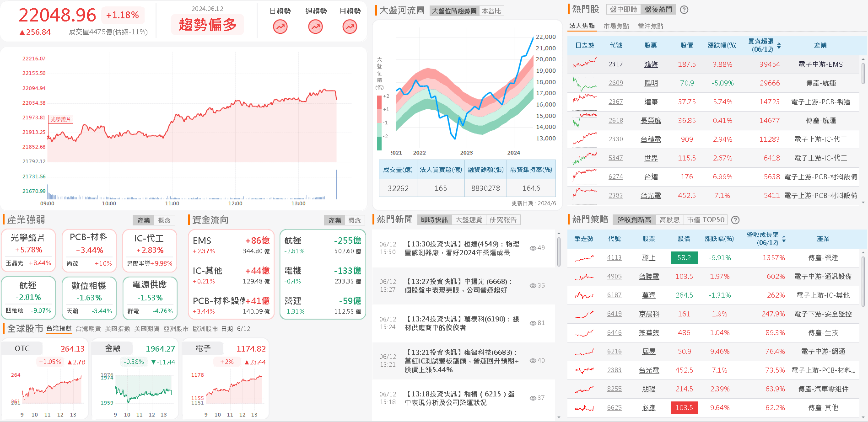Open 光學鏡片 industry card
Viewport: 868px width, 422px height.
click(28, 250)
